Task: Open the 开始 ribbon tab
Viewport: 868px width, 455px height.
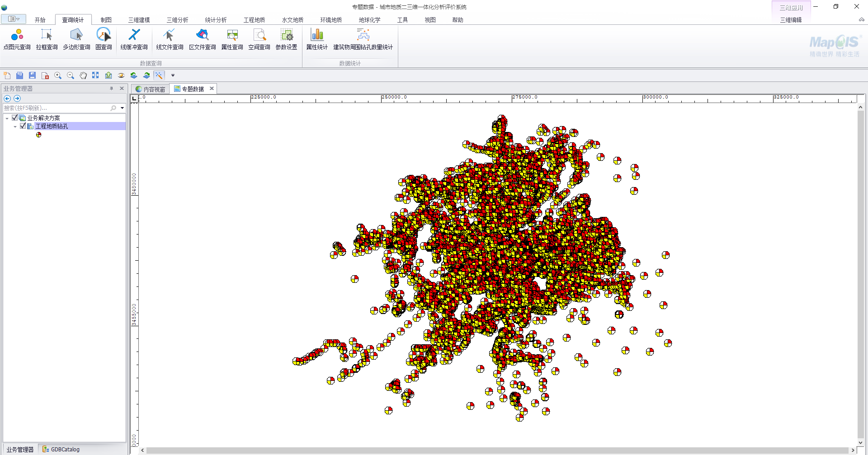Action: [x=40, y=20]
